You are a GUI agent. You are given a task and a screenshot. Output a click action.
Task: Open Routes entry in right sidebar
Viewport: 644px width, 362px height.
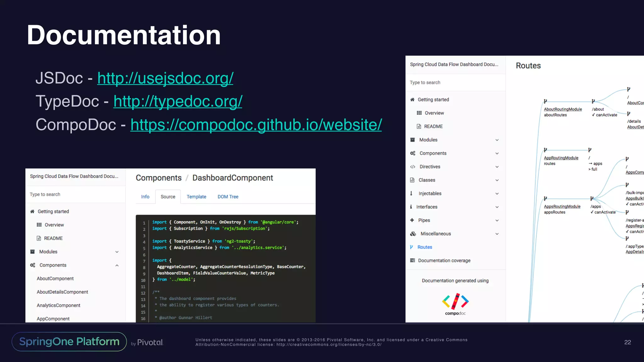(425, 247)
